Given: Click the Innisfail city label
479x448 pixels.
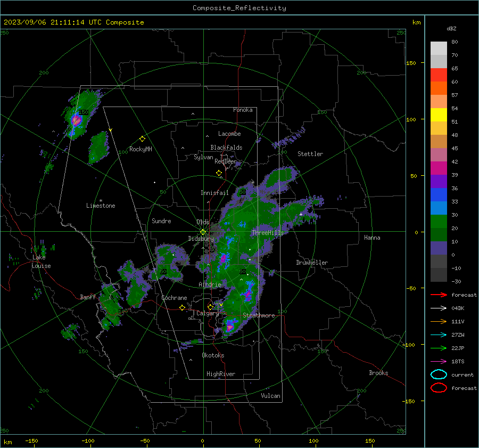Looking at the screenshot, I should [x=214, y=193].
